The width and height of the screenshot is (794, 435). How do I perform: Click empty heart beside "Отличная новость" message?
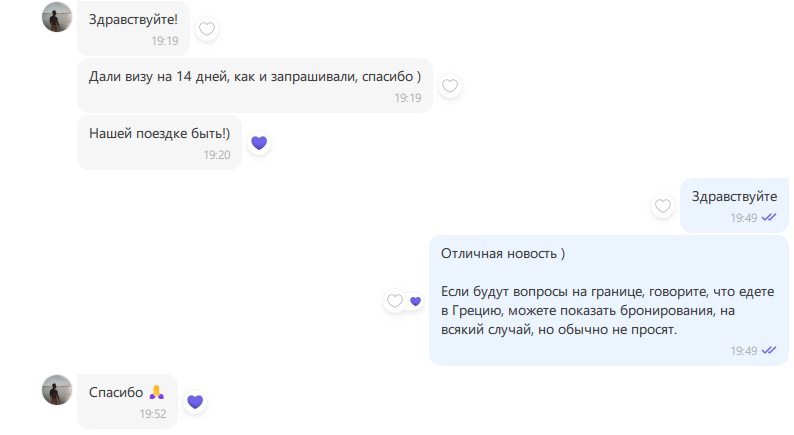click(x=395, y=301)
